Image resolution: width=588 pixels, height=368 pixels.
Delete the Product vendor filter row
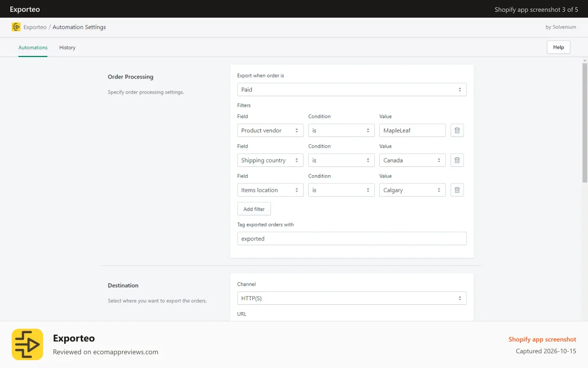(457, 131)
